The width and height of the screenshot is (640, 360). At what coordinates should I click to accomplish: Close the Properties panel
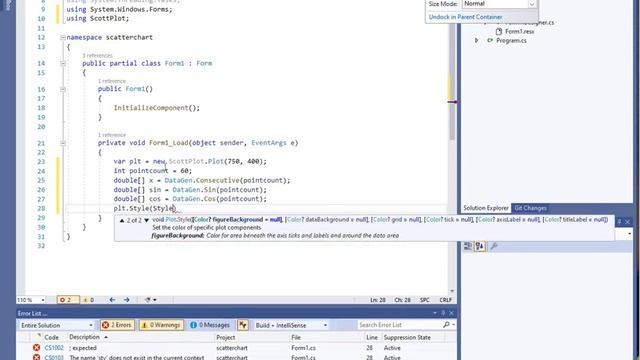tap(628, 221)
